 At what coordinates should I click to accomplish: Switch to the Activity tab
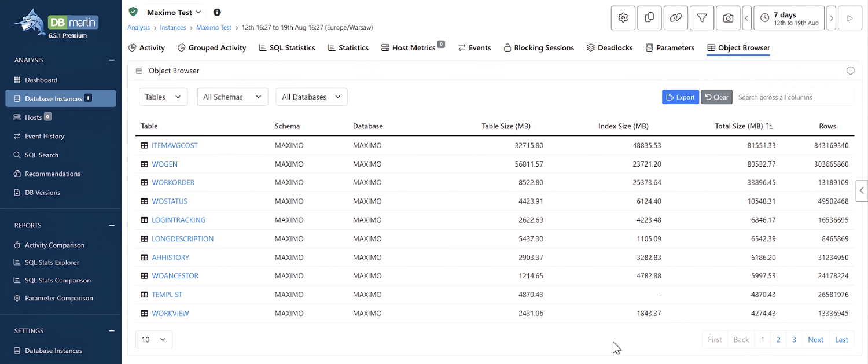click(146, 48)
